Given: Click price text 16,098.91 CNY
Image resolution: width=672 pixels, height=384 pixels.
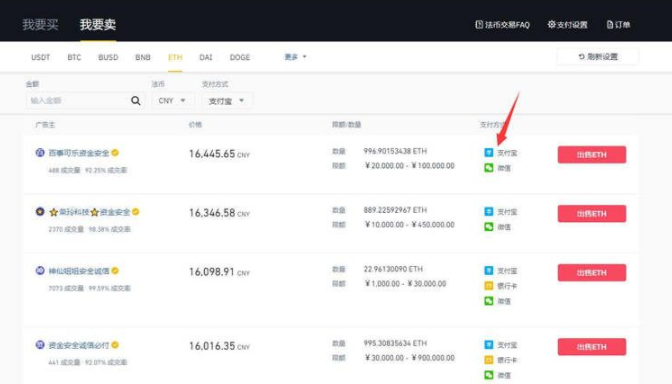Looking at the screenshot, I should (219, 272).
